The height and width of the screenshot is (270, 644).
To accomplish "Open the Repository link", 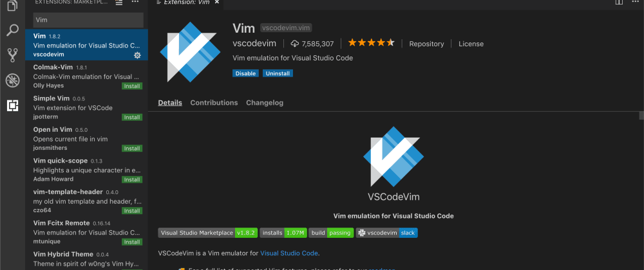I will coord(426,44).
